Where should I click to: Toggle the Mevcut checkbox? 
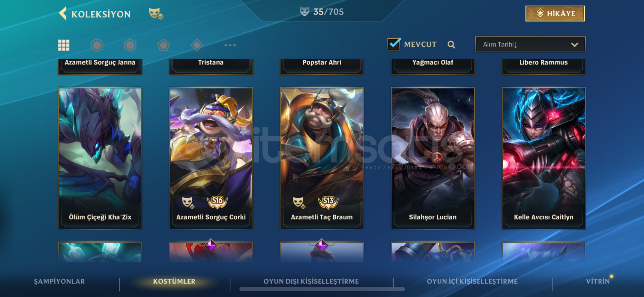(x=394, y=44)
